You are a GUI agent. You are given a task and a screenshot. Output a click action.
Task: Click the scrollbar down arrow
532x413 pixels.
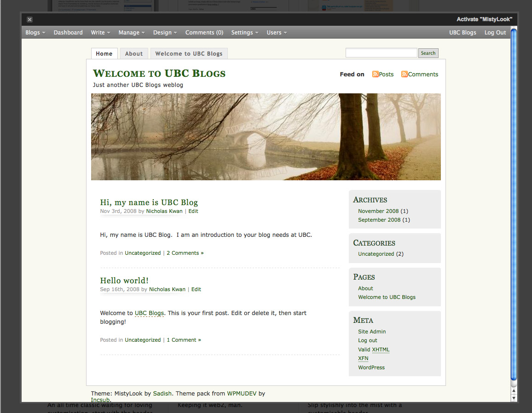point(514,398)
